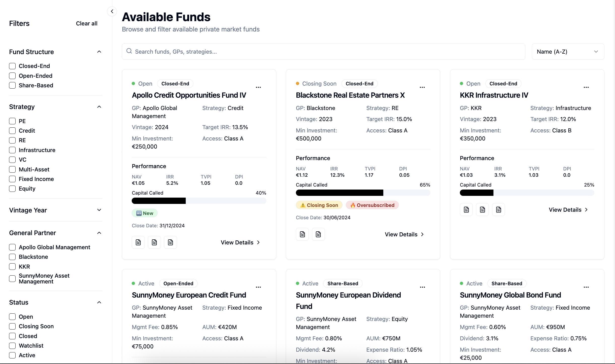This screenshot has height=364, width=615.
Task: Open more options on KKR Infrastructure IV card
Action: click(x=586, y=87)
